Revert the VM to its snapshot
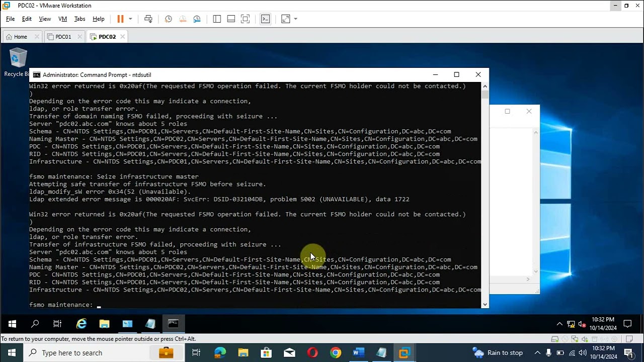644x362 pixels. click(x=183, y=19)
